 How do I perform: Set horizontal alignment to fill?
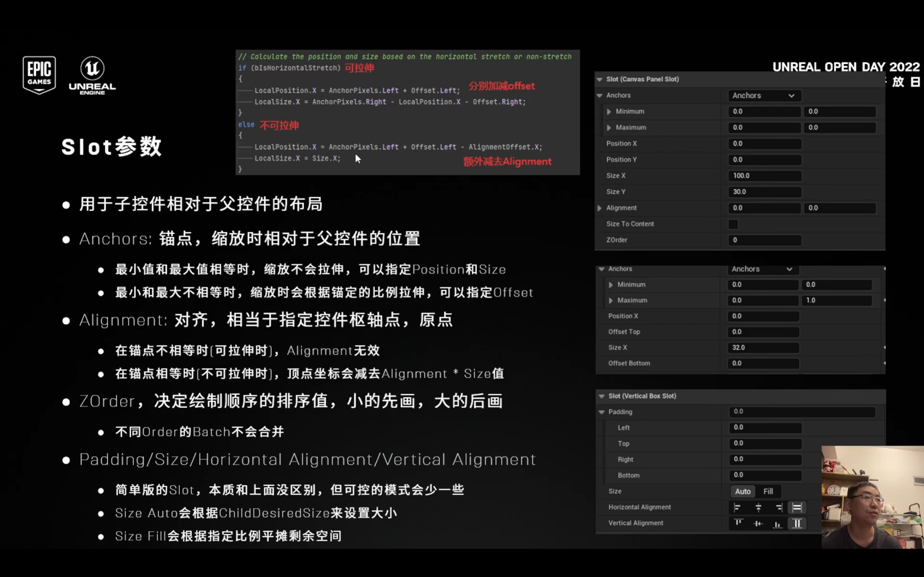click(797, 507)
